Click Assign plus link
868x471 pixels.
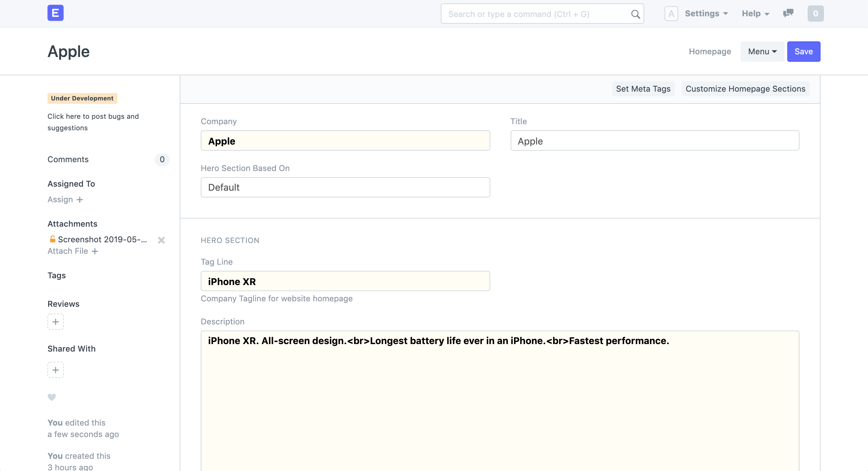tap(65, 200)
